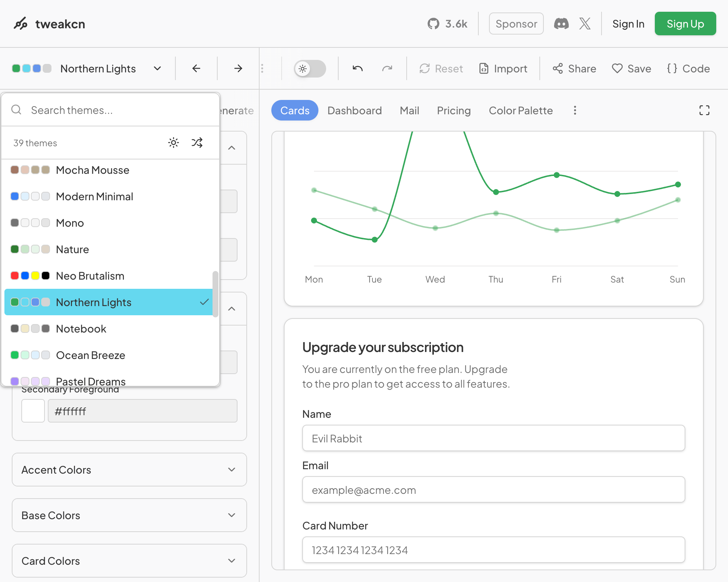Viewport: 728px width, 582px height.
Task: Toggle theme list light mode sun icon
Action: pos(174,143)
